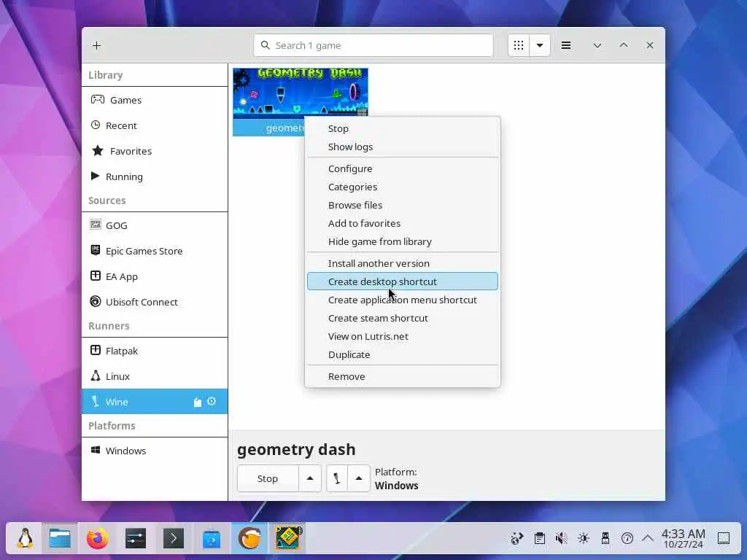The image size is (747, 560).
Task: Open Games in the Library sidebar
Action: pyautogui.click(x=155, y=100)
